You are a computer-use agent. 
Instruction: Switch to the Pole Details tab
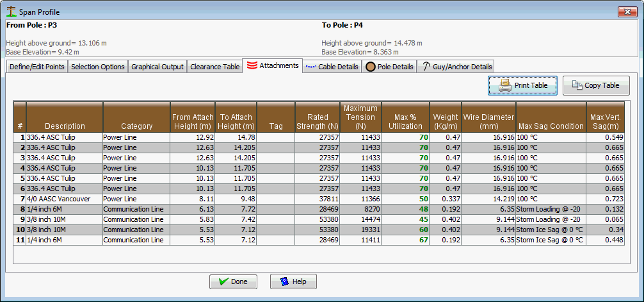click(x=389, y=67)
